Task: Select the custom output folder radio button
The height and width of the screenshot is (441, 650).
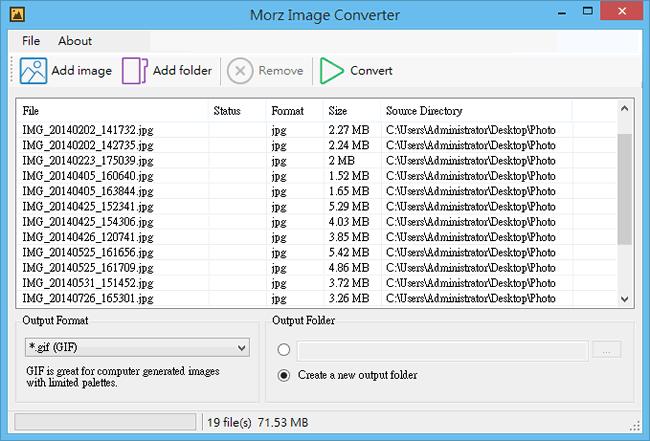Action: pyautogui.click(x=284, y=350)
